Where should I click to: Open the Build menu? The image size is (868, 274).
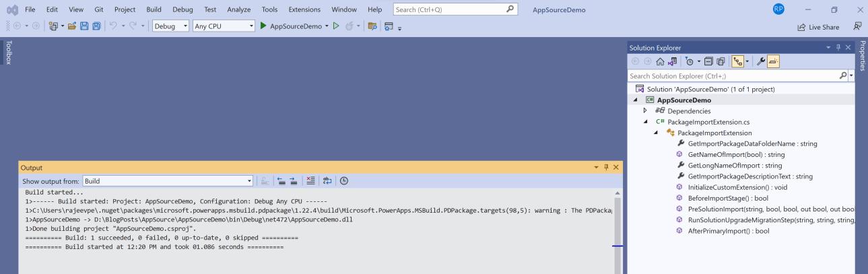[154, 9]
